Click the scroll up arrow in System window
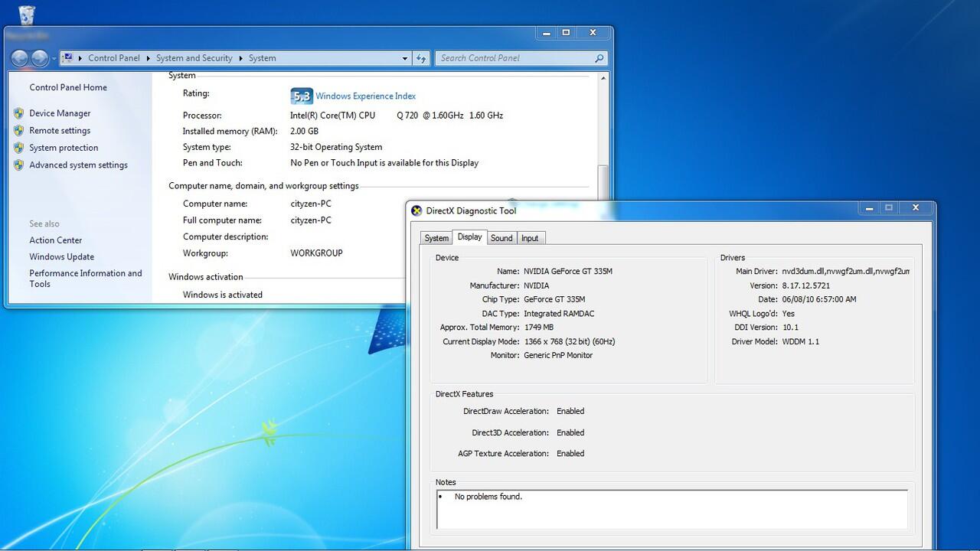This screenshot has height=551, width=980. click(603, 78)
